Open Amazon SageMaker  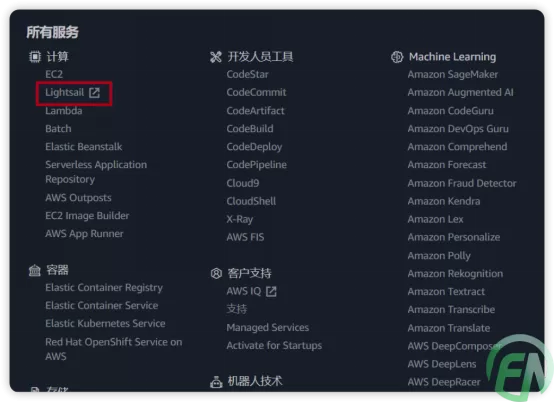pyautogui.click(x=453, y=75)
